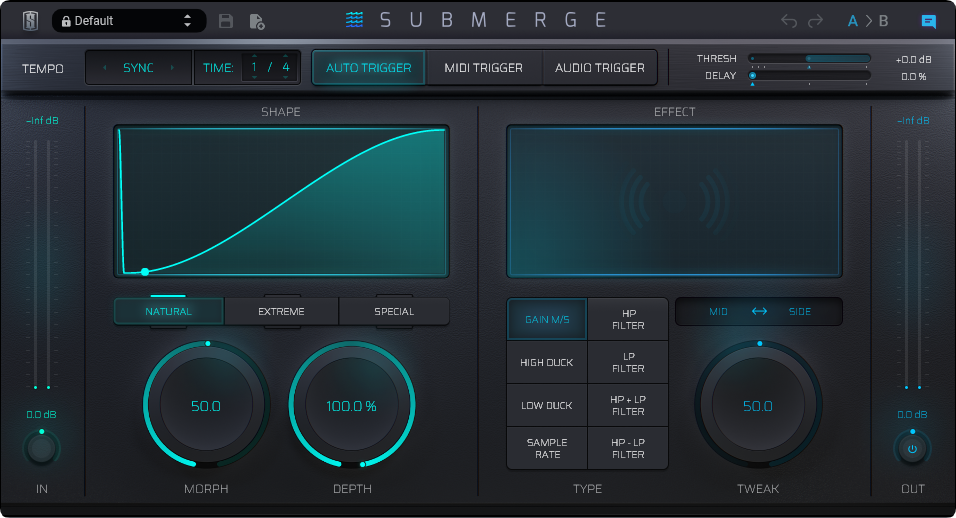Adjust the time denominator value 4

(285, 68)
